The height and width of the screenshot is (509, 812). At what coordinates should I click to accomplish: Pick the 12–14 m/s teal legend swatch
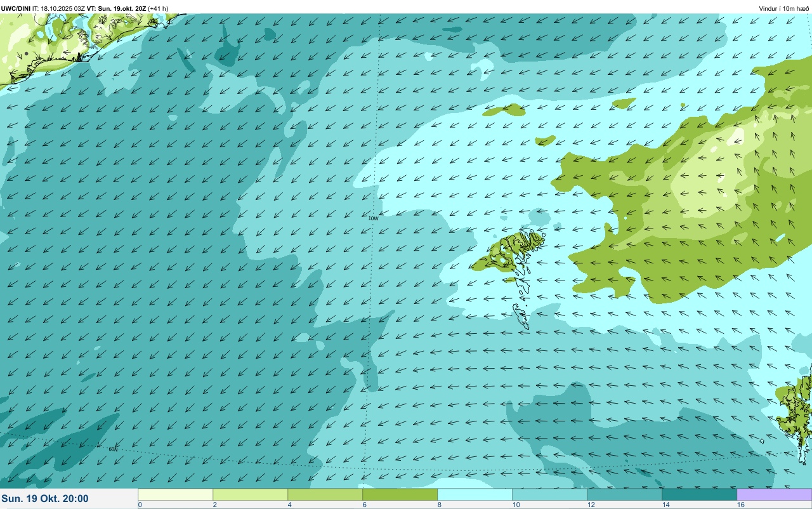click(625, 494)
